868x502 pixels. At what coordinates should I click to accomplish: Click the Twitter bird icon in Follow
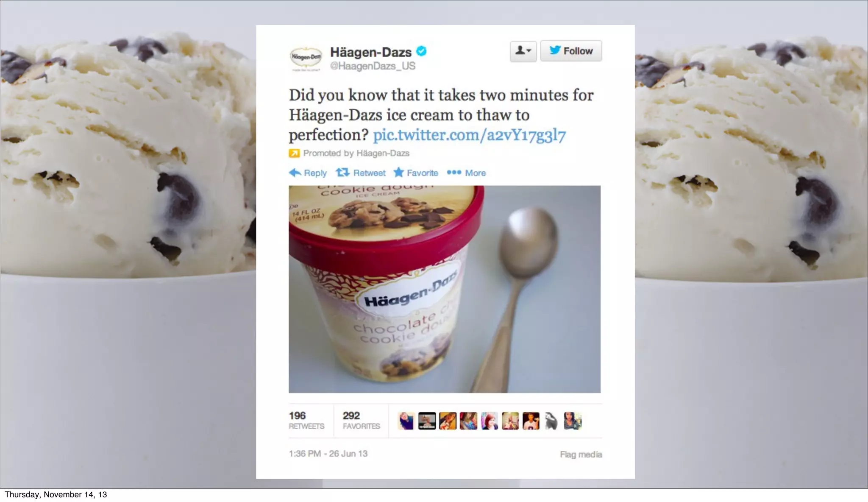(x=555, y=50)
